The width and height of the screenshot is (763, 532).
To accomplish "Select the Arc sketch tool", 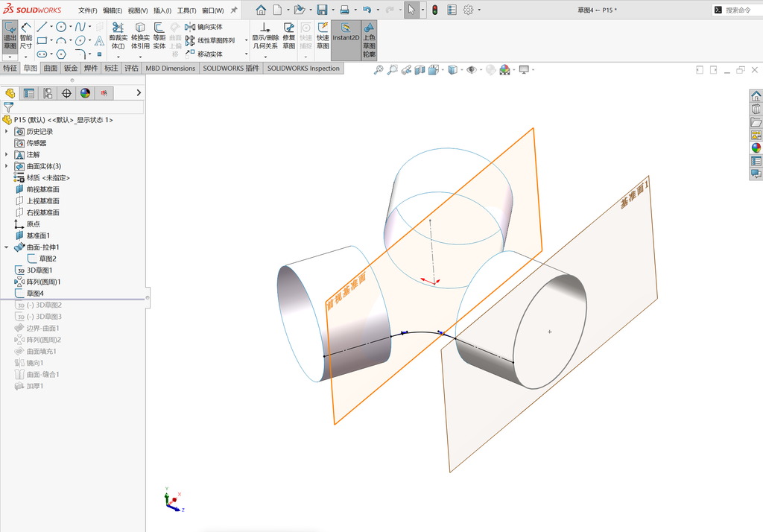I will click(61, 40).
